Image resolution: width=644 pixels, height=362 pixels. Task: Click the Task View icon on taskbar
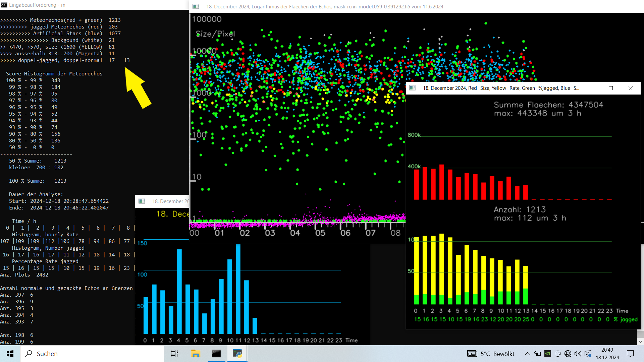(174, 354)
